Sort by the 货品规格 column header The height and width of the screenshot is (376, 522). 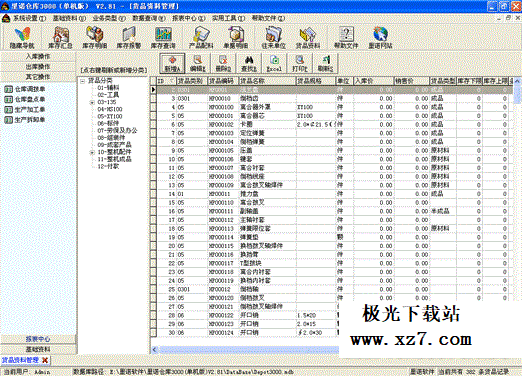click(315, 81)
